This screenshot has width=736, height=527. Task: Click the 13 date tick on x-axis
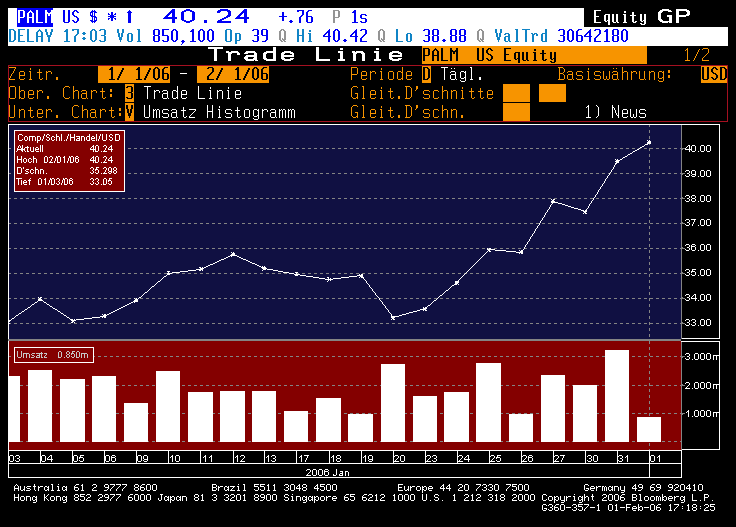coord(271,458)
